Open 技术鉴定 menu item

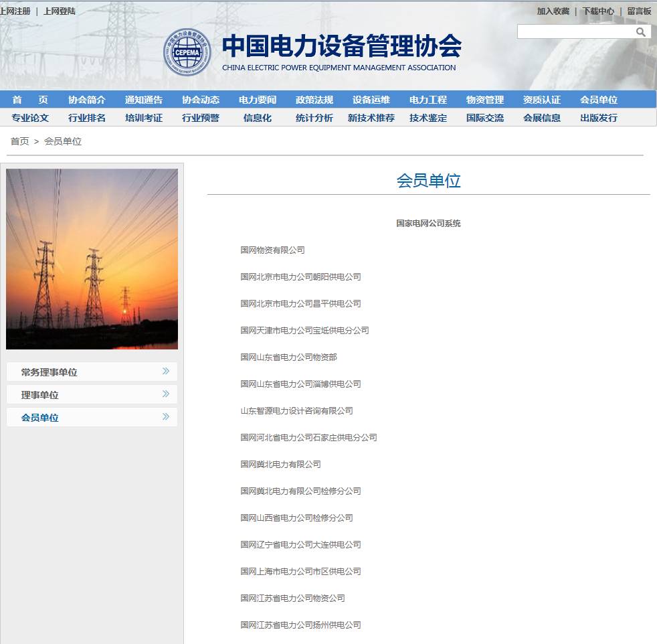pyautogui.click(x=428, y=118)
